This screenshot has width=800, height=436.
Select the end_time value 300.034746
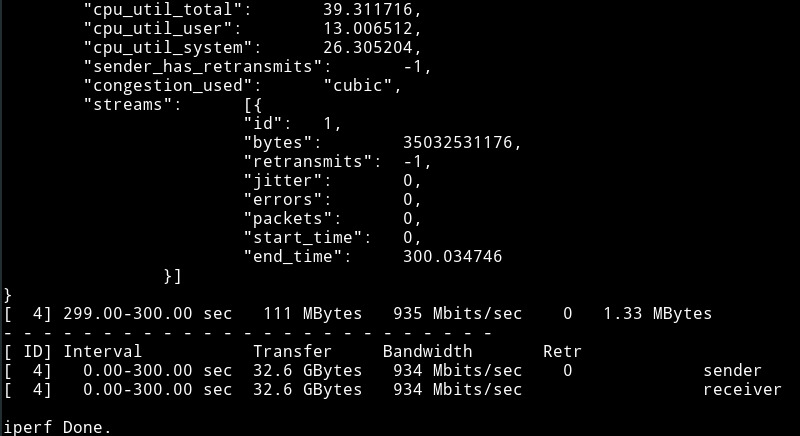pos(452,257)
